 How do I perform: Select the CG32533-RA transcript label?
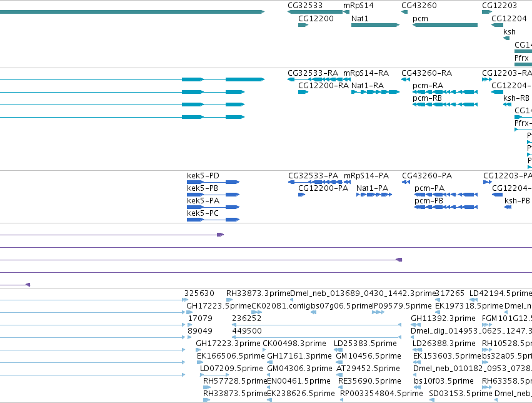313,73
